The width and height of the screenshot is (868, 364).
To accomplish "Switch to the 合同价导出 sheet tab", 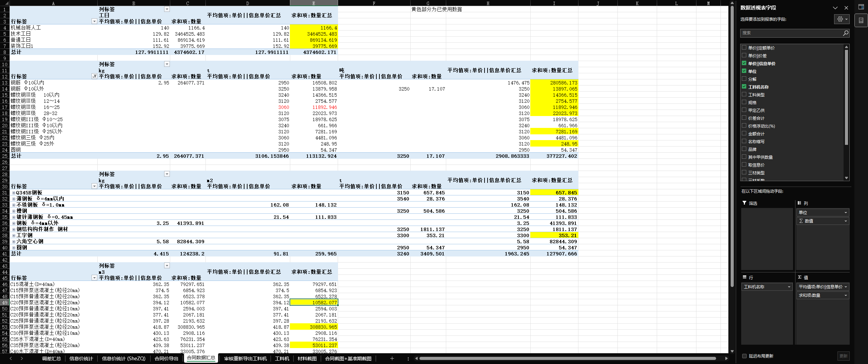I will click(x=166, y=359).
